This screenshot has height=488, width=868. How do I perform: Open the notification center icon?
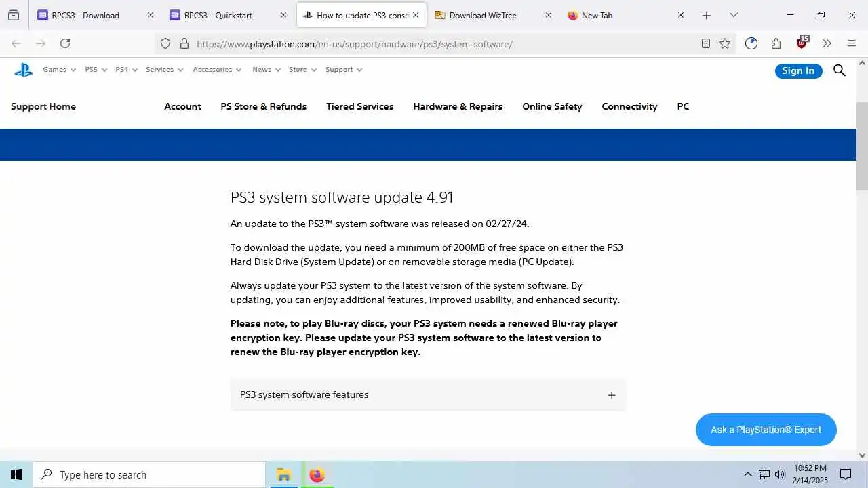click(x=846, y=474)
